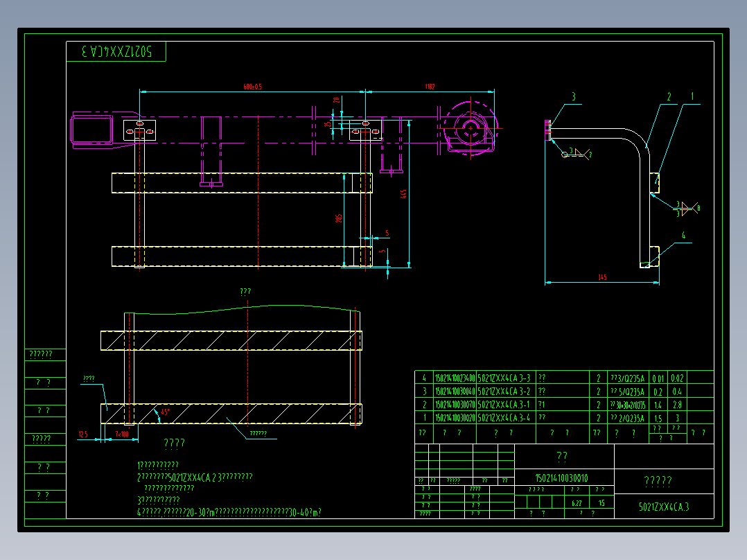Select total weight 0.02 in parts list

[x=677, y=378]
